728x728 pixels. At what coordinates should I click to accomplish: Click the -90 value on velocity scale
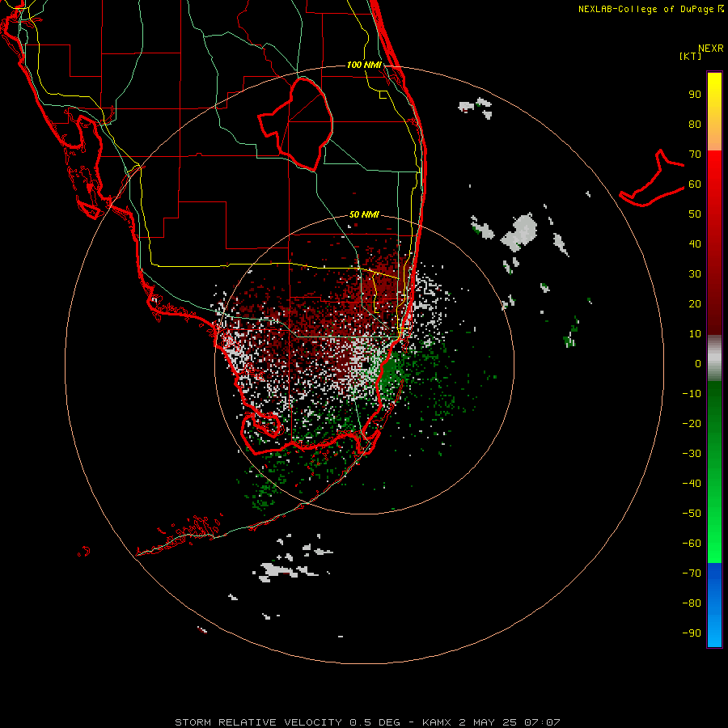[x=692, y=633]
